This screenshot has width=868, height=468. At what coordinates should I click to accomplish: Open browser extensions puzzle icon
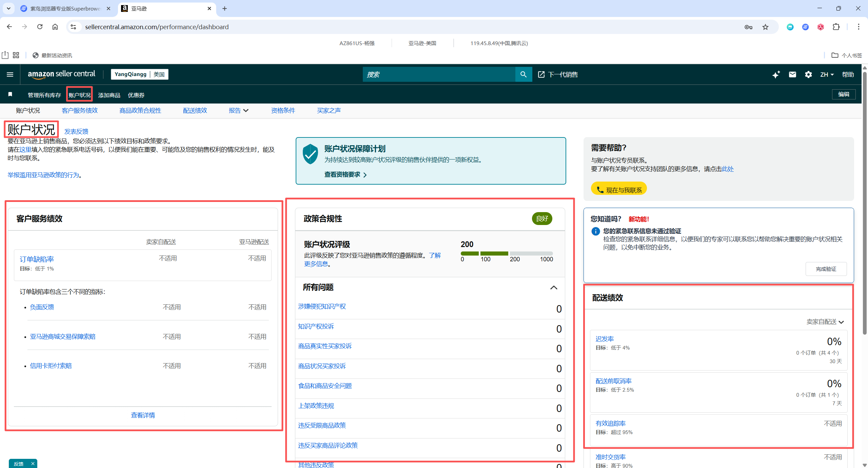pyautogui.click(x=836, y=27)
